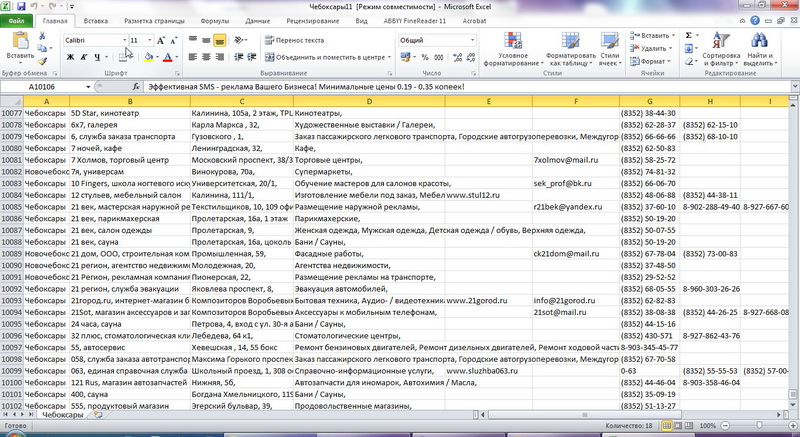The image size is (800, 437).
Task: Toggle top vertical alignment
Action: click(x=193, y=40)
